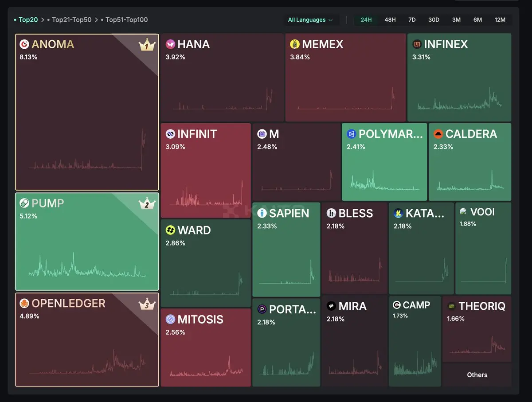Click the ANOMA sparkline chart
This screenshot has width=532, height=402.
coord(87,150)
